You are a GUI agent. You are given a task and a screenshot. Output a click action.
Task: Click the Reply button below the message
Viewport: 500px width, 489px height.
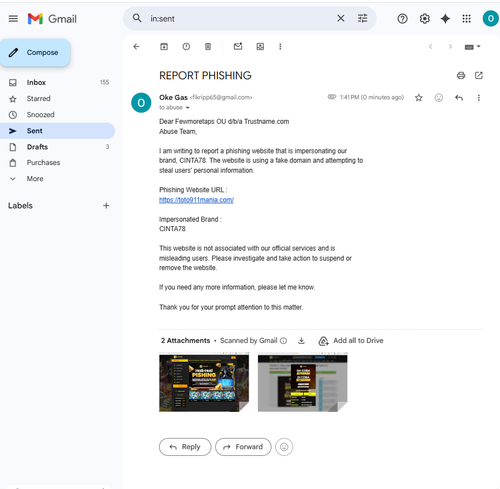pos(185,447)
